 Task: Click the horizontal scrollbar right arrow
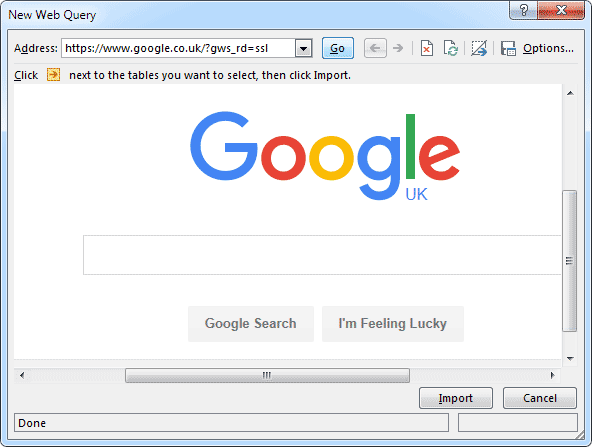(x=553, y=375)
